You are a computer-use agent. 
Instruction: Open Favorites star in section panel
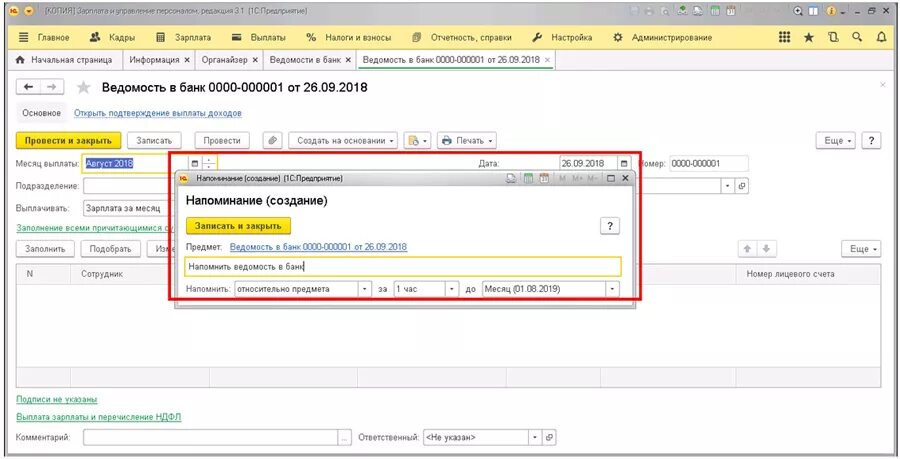point(809,37)
